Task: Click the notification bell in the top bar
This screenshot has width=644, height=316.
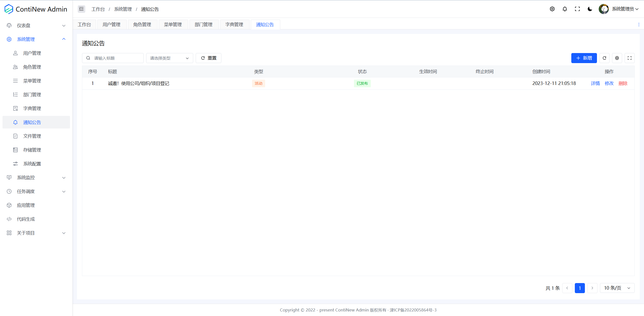Action: [x=565, y=9]
